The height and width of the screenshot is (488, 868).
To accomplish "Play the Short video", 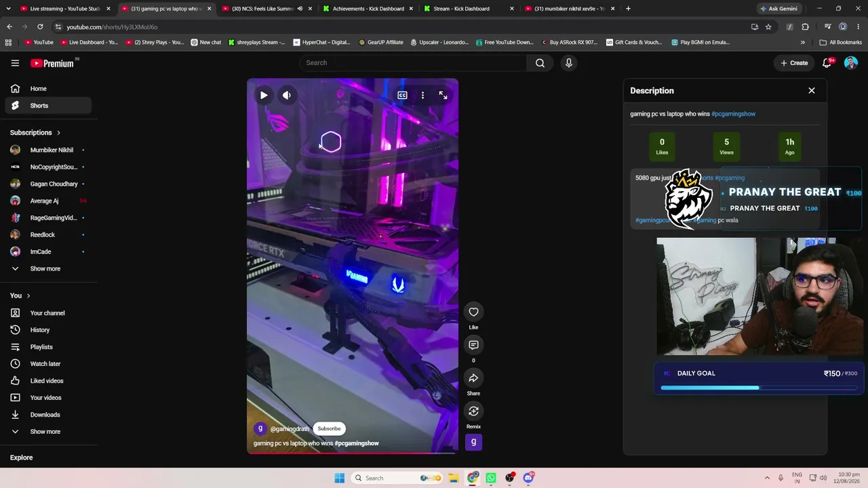I will 264,96.
